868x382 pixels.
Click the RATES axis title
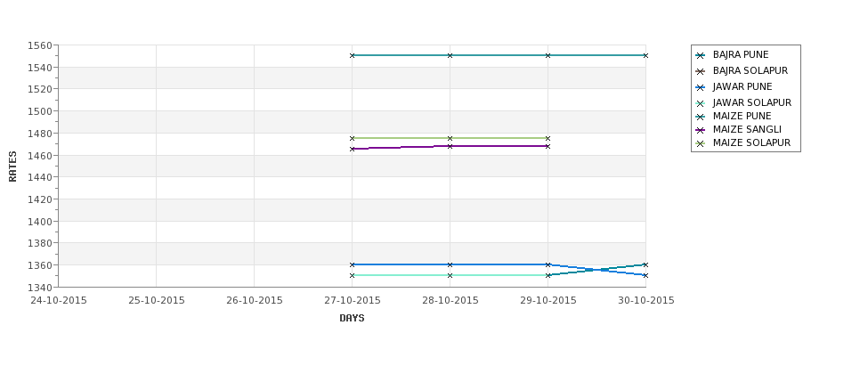coord(12,167)
